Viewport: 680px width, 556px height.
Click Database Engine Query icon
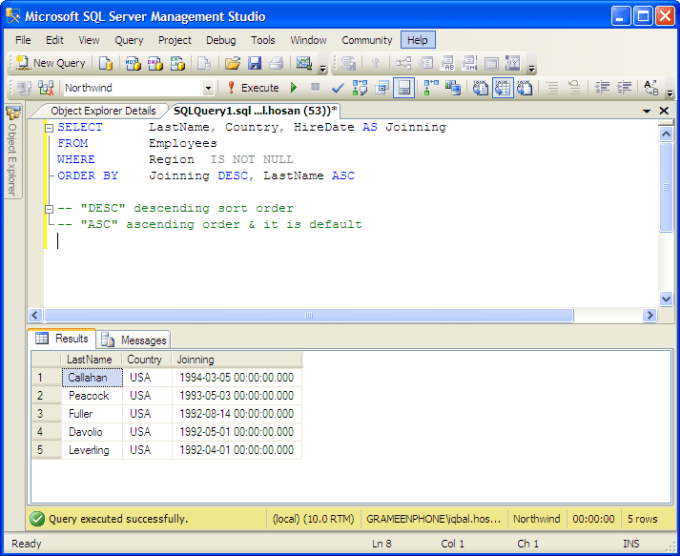(105, 63)
